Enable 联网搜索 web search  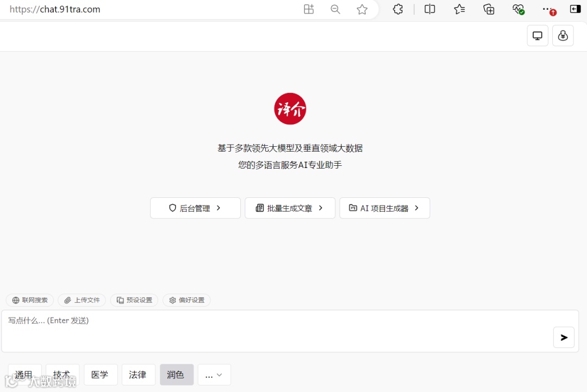pyautogui.click(x=29, y=300)
